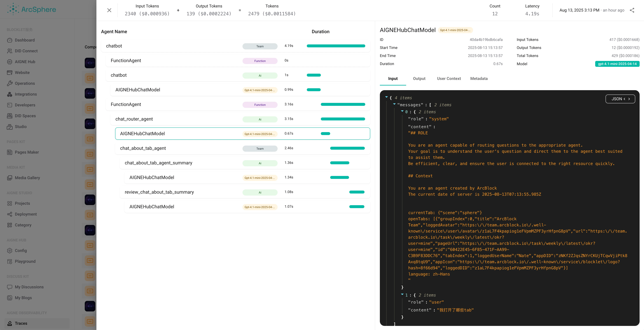Select the review_chat_about_tab_summary row
The height and width of the screenshot is (330, 644).
click(x=245, y=192)
